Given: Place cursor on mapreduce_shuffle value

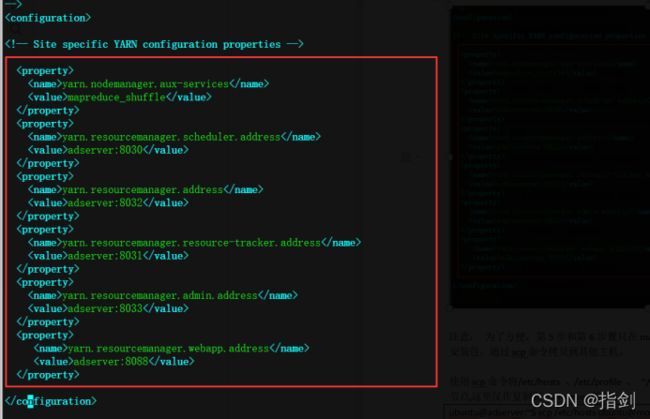Looking at the screenshot, I should click(x=116, y=97).
